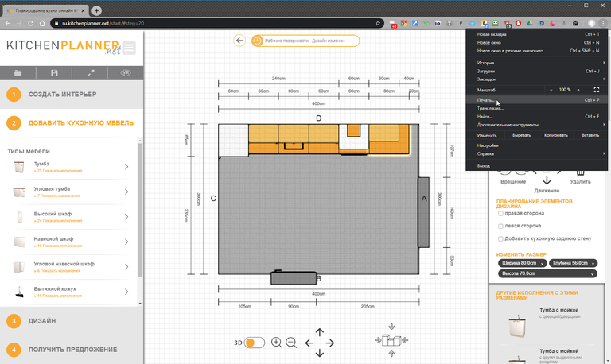
Task: Check the 'правая сторона' checkbox
Action: point(500,213)
